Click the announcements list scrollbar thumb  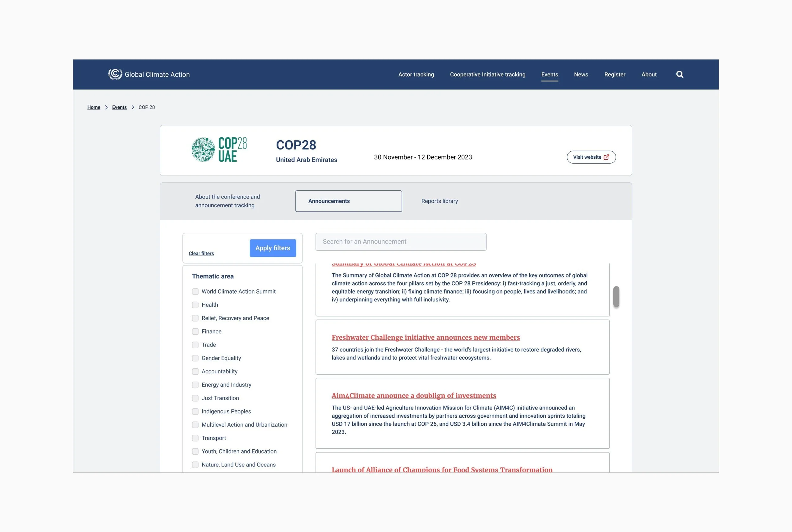(x=616, y=296)
